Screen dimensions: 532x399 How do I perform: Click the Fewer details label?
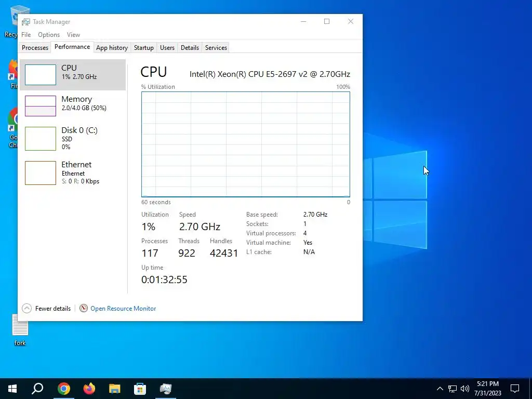click(x=53, y=309)
